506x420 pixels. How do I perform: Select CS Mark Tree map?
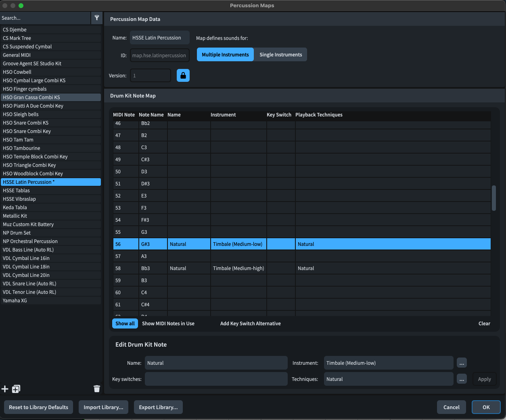pos(50,38)
